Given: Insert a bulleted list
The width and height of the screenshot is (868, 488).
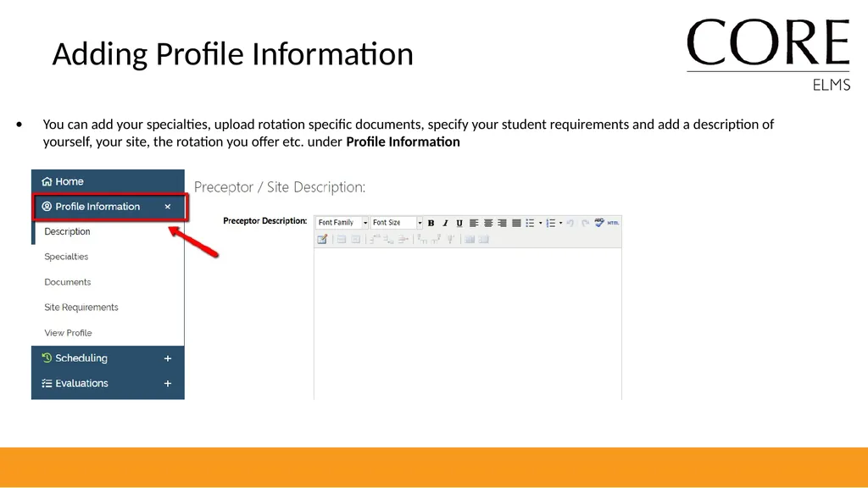Looking at the screenshot, I should pyautogui.click(x=531, y=223).
